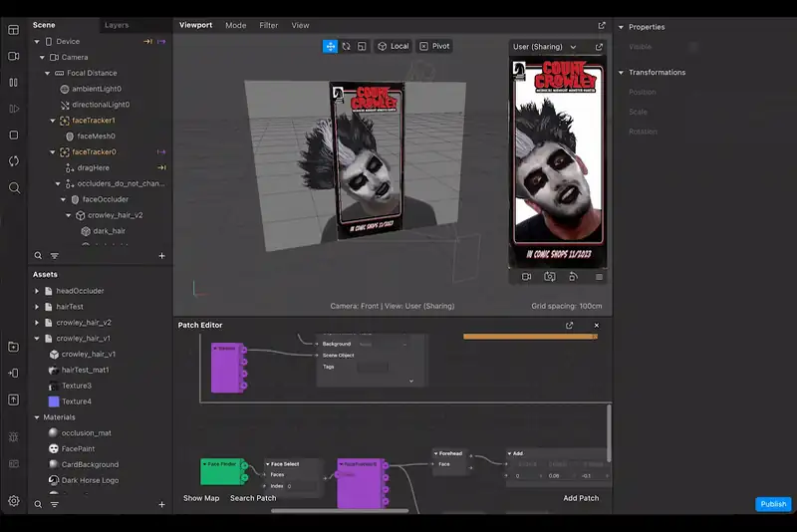The height and width of the screenshot is (532, 797).
Task: Filter the Assets panel list
Action: [55, 504]
